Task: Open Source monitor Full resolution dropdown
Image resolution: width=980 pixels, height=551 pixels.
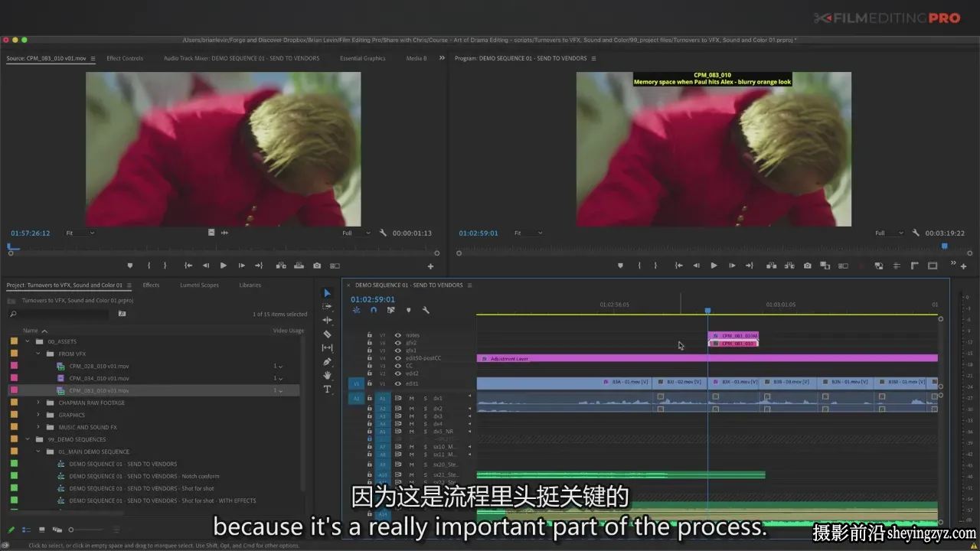Action: [x=356, y=233]
